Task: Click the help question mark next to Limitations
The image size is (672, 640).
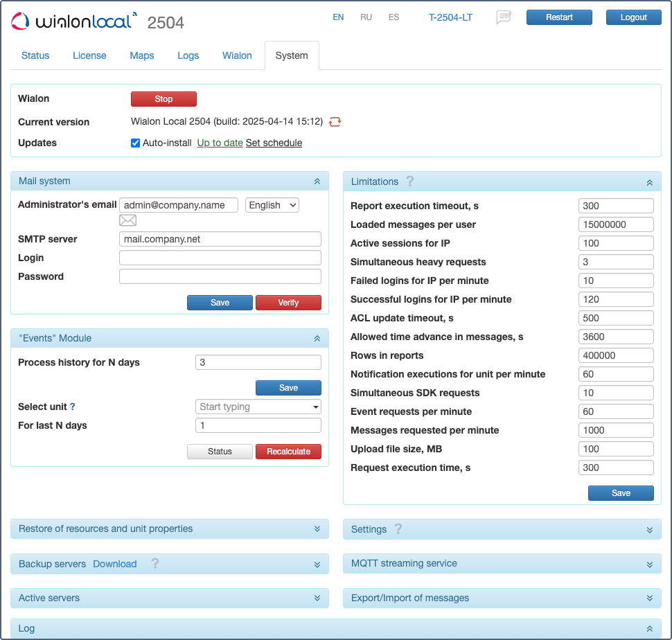Action: [410, 181]
